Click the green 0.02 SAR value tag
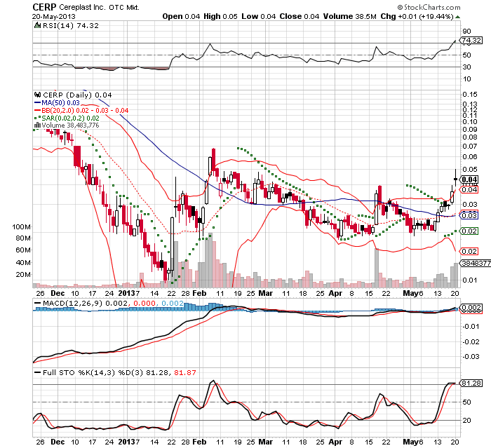This screenshot has width=491, height=448. [469, 231]
